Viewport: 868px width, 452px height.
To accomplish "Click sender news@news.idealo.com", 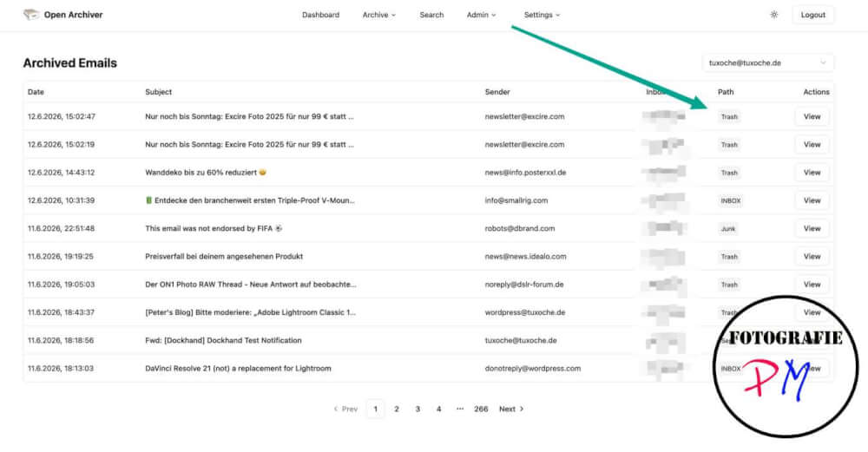I will 525,256.
